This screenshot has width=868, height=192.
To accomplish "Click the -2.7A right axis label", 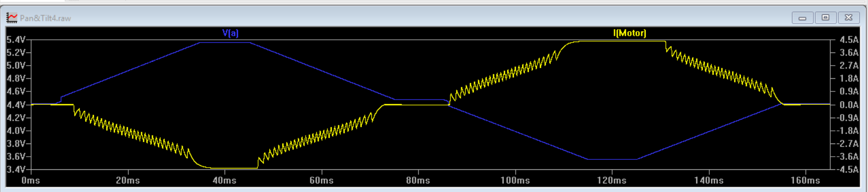I will coord(848,144).
